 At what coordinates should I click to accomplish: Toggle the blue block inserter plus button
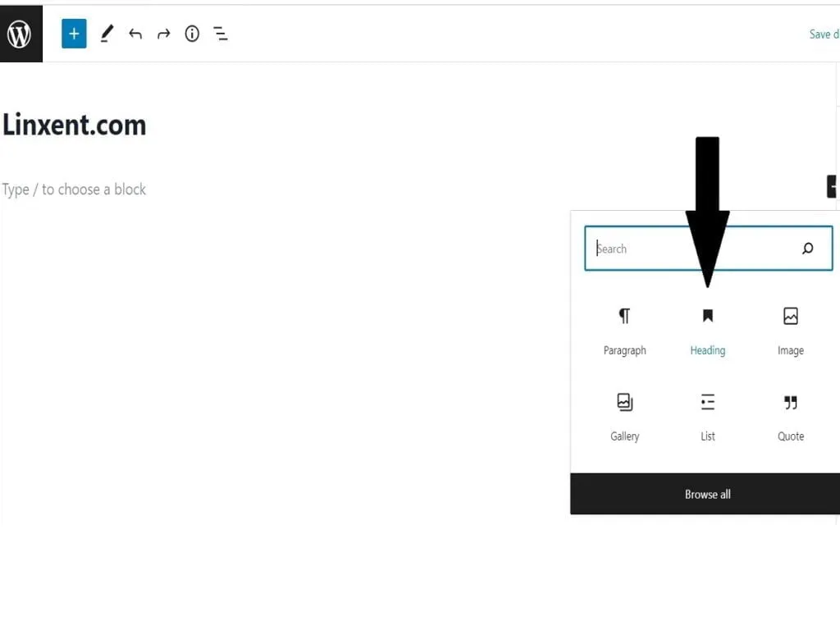[x=74, y=34]
